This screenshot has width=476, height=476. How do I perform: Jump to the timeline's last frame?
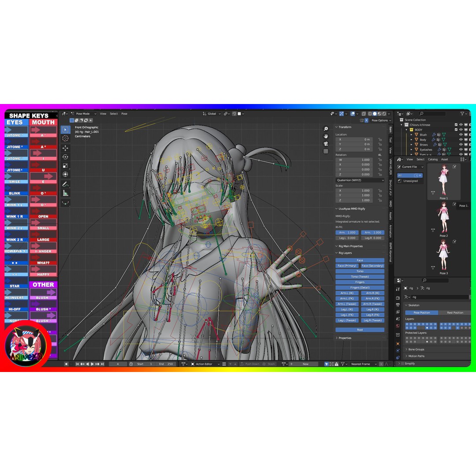tap(103, 364)
